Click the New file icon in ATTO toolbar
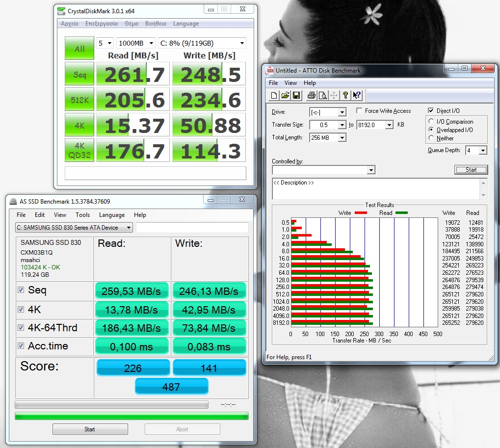 point(274,95)
